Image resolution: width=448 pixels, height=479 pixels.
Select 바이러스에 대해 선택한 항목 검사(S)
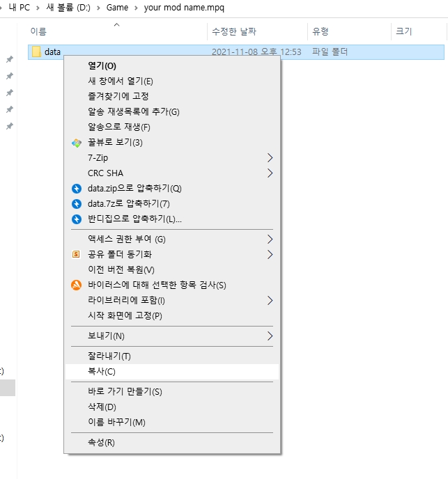coord(172,285)
